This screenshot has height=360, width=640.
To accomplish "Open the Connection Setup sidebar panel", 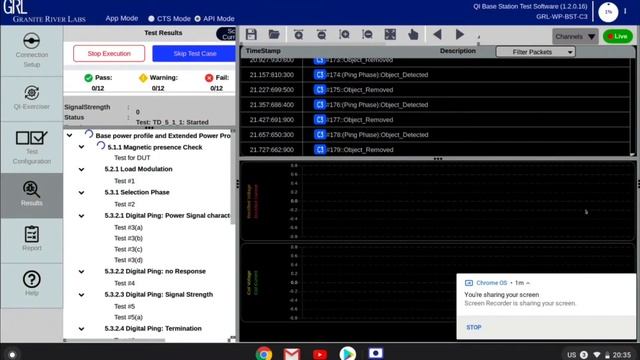I will pos(31,51).
